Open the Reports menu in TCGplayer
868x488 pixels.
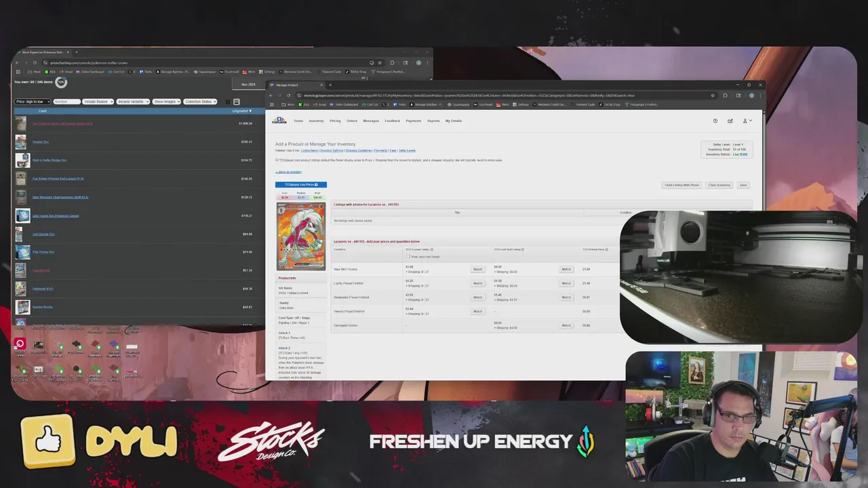click(x=433, y=121)
